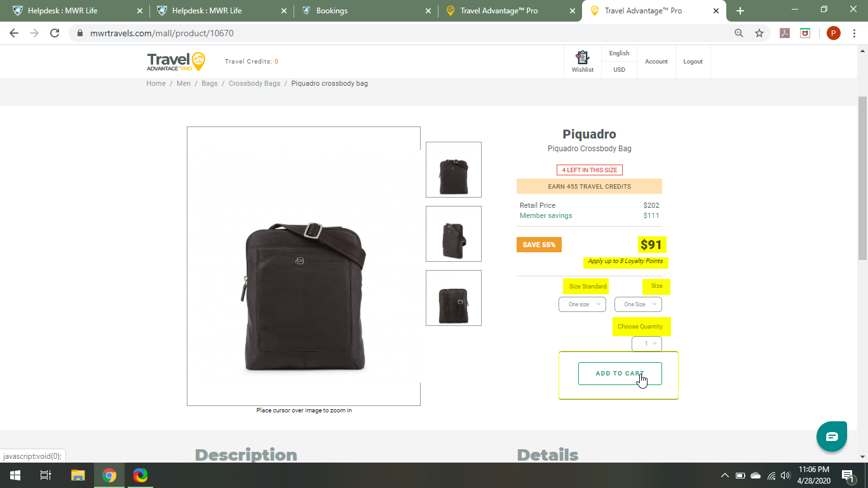
Task: Go to Crossbody Bags breadcrumb
Action: pyautogui.click(x=254, y=83)
